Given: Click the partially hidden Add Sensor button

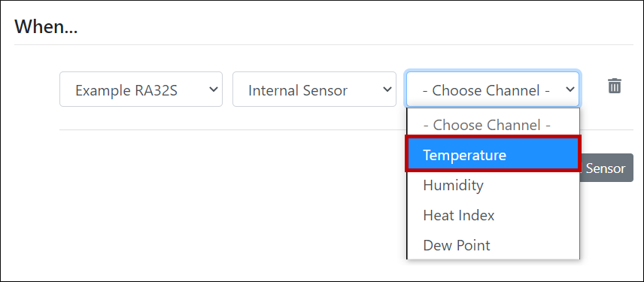Looking at the screenshot, I should (x=606, y=168).
